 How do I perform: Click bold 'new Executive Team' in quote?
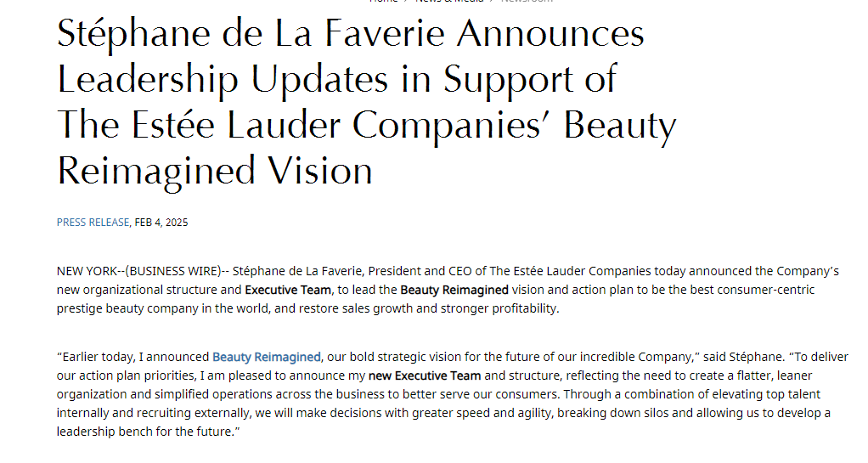(425, 375)
